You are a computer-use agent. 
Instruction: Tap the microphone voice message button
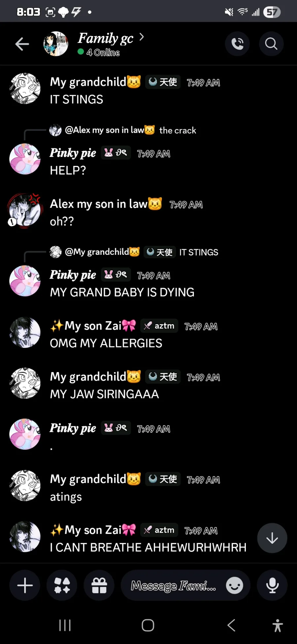pos(272,585)
